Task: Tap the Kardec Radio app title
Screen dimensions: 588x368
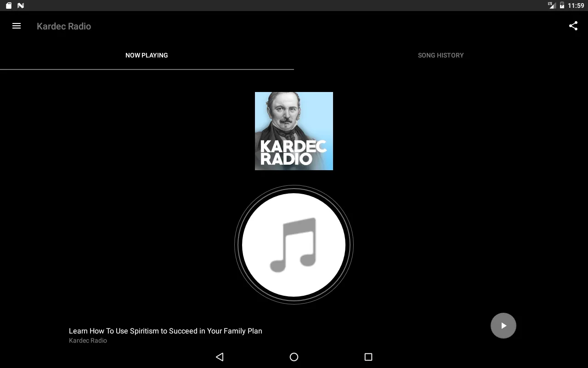Action: [64, 26]
